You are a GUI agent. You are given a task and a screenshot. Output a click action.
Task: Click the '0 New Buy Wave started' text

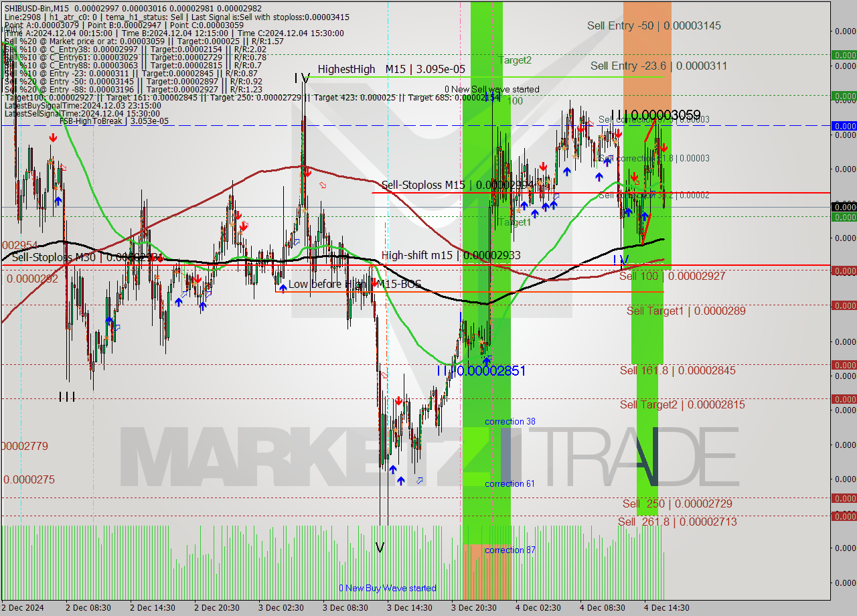pos(388,588)
